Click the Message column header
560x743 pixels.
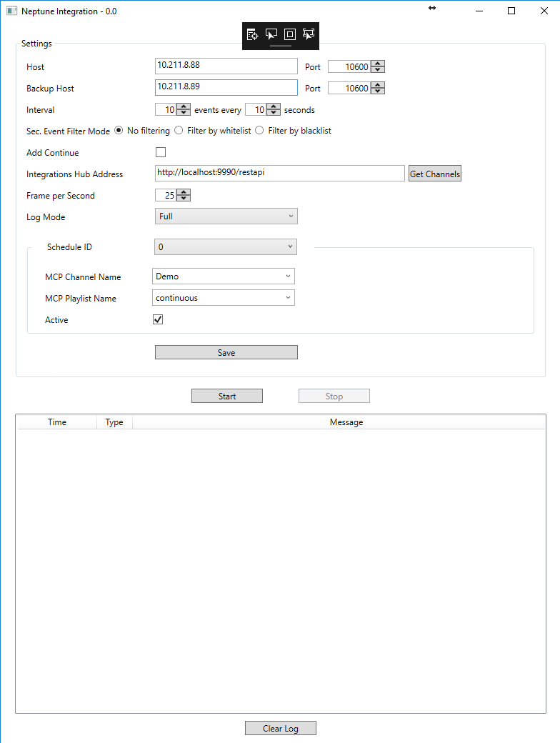pos(346,422)
